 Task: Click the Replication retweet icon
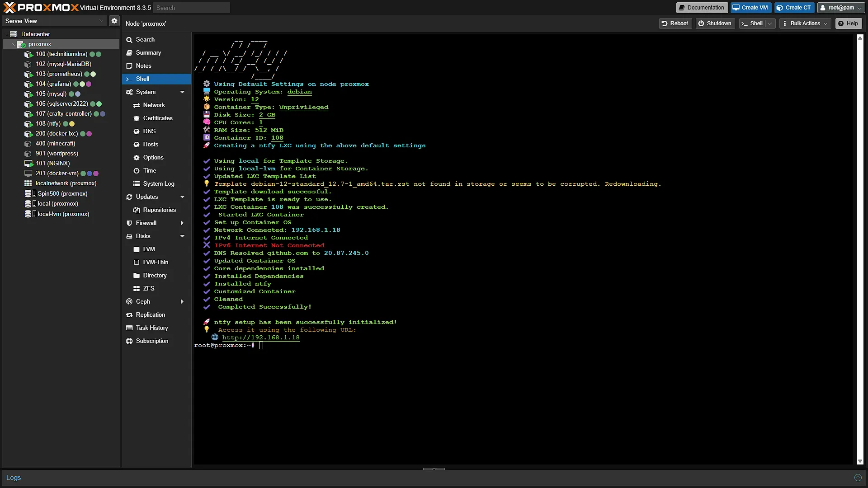point(129,315)
